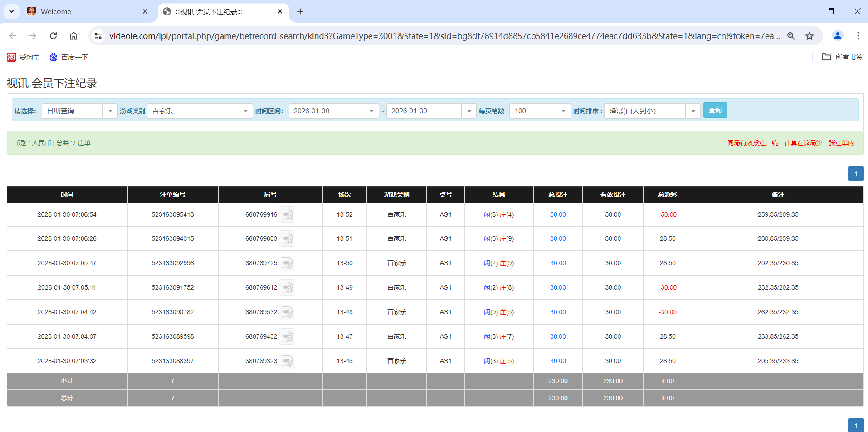Screen dimensions: 868x432
Task: Open the 百家乐 game category dropdown
Action: (x=245, y=111)
